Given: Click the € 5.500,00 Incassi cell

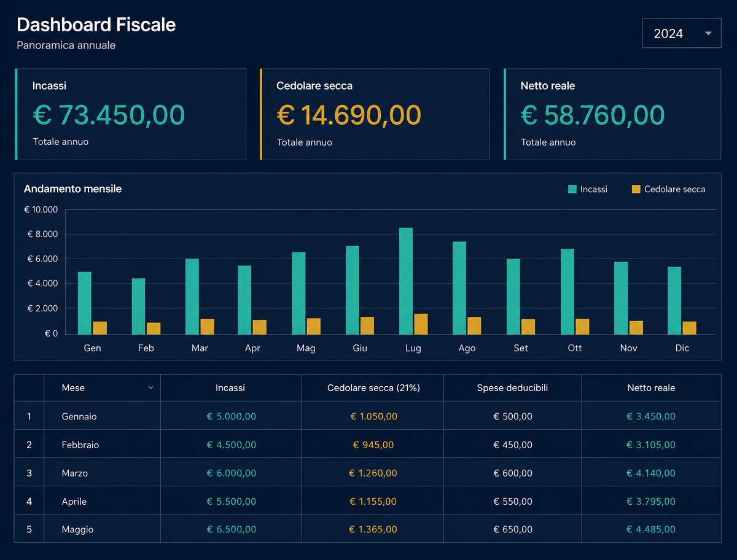Looking at the screenshot, I should [x=232, y=501].
